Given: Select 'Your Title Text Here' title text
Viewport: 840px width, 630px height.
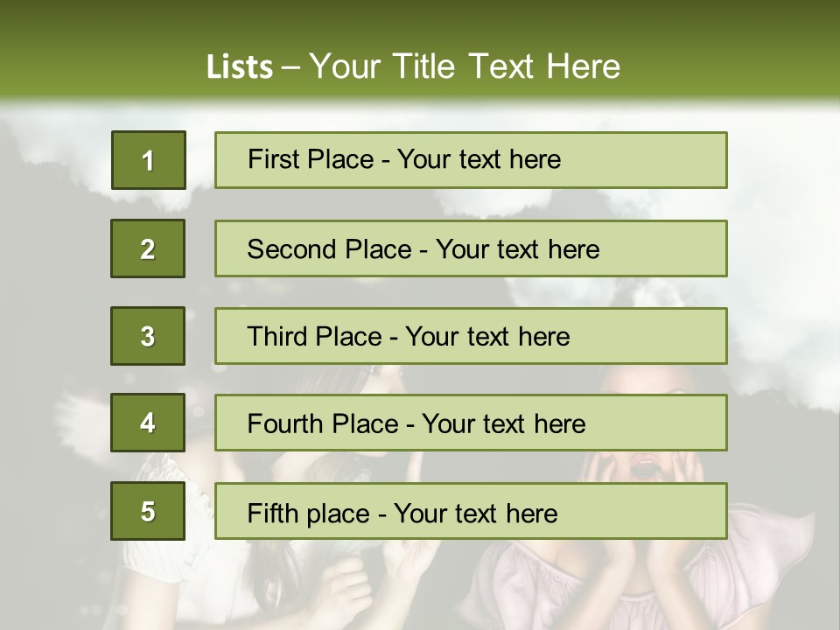Looking at the screenshot, I should click(x=465, y=66).
